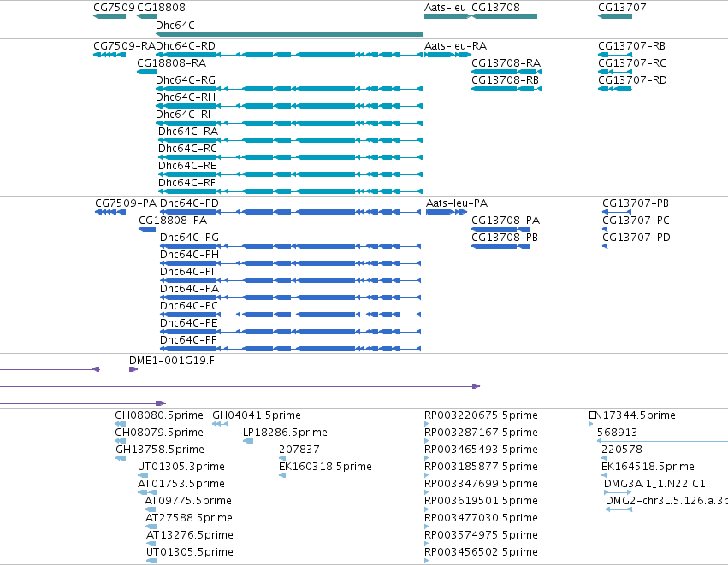Click feature DMG3A.1_1.N22.C1
Image resolution: width=728 pixels, height=565 pixels.
coord(654,484)
